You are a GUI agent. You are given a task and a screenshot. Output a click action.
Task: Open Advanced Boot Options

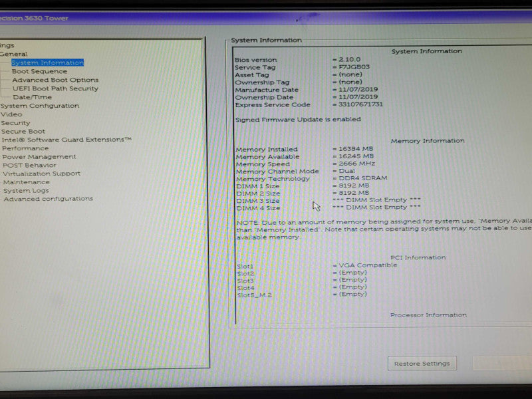(55, 80)
